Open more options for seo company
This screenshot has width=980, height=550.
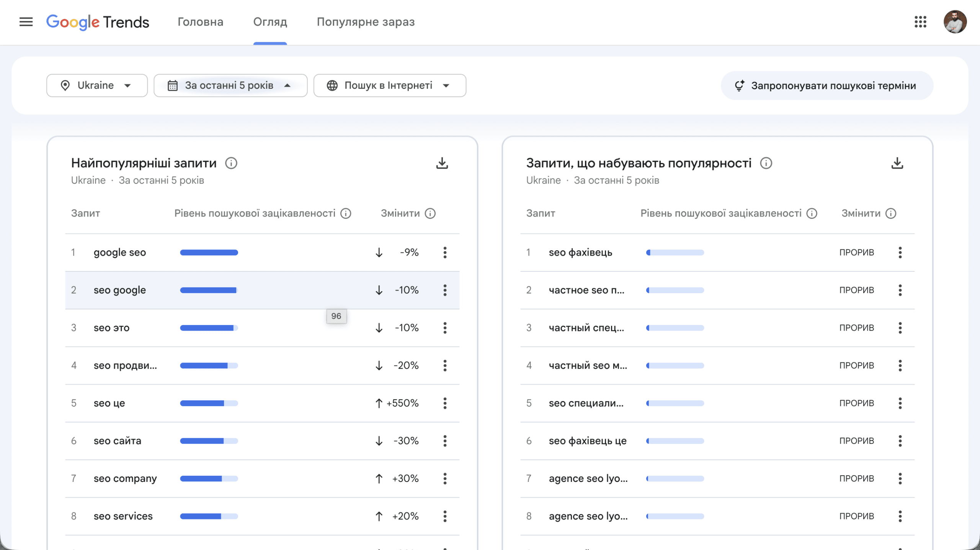click(x=445, y=479)
